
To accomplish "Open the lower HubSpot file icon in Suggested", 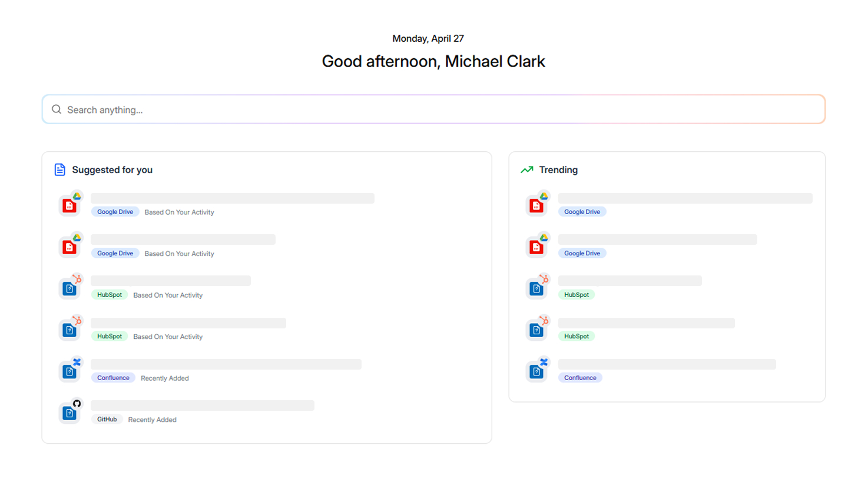I will coord(69,330).
